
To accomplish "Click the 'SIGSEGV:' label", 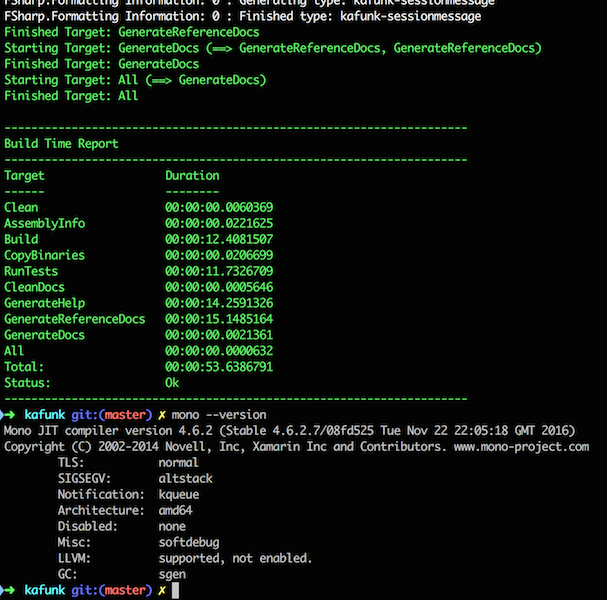I will click(x=84, y=478).
